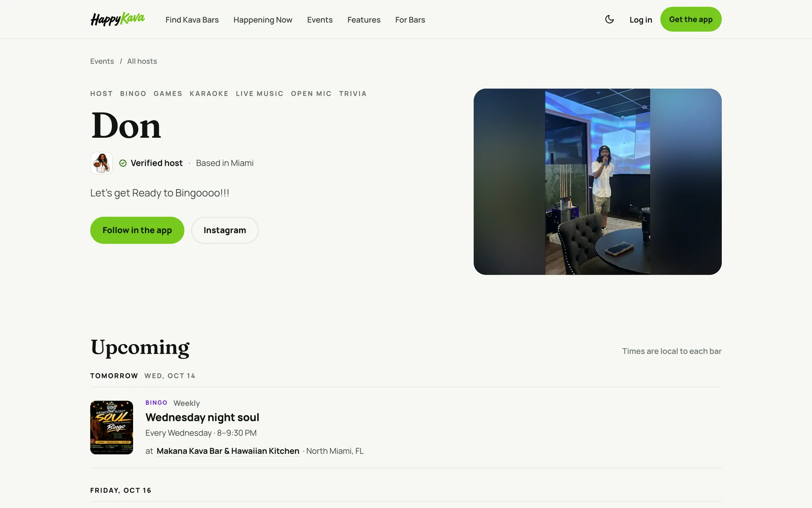
Task: Go to Events in navigation bar
Action: coord(320,20)
